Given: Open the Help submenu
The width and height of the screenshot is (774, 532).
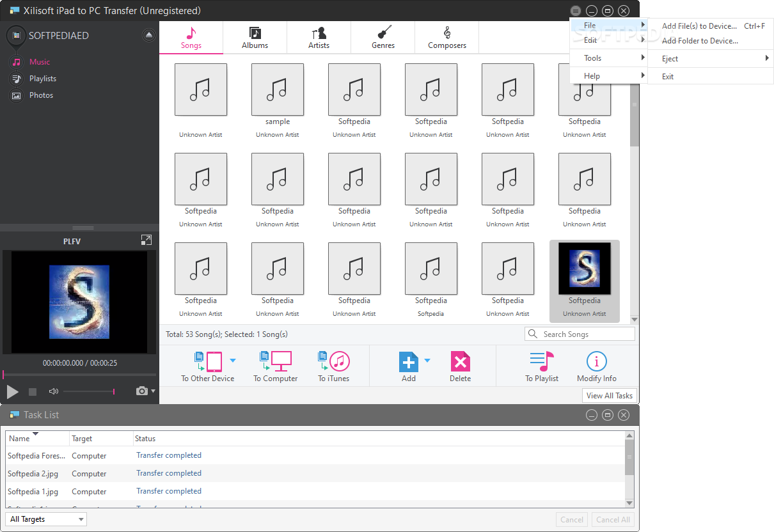Looking at the screenshot, I should 608,75.
